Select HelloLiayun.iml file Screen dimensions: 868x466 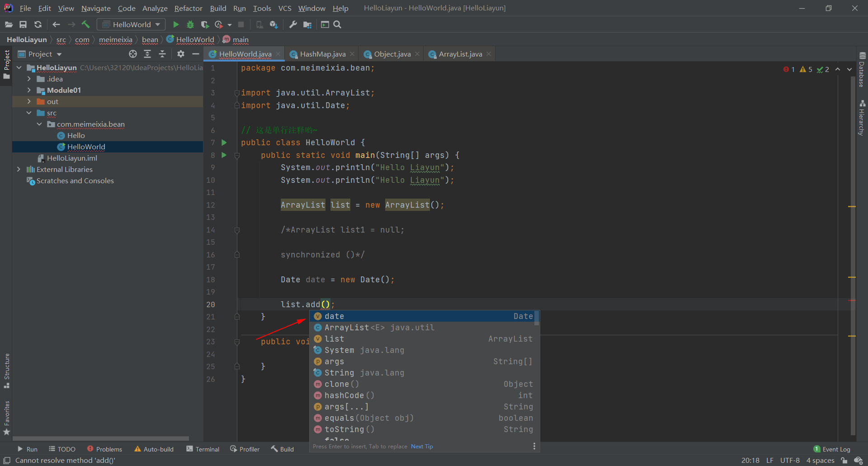(72, 158)
